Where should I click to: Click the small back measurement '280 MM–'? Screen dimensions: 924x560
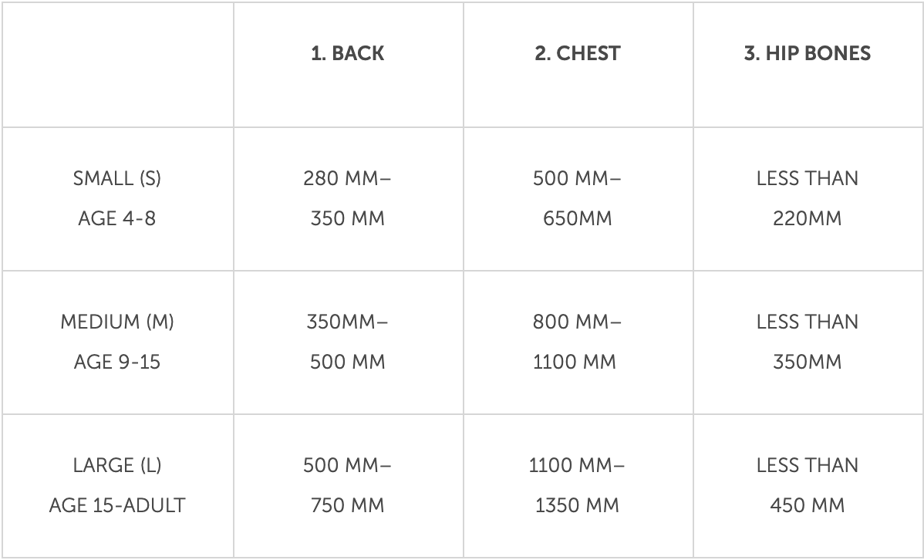click(347, 178)
